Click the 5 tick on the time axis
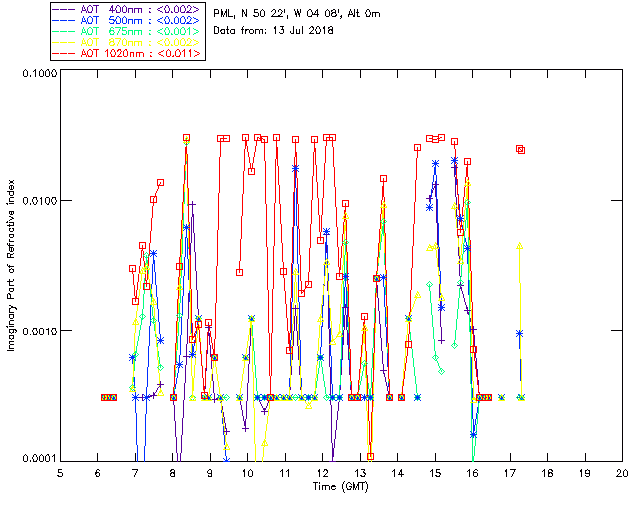Image resolution: width=640 pixels, height=512 pixels. [60, 472]
